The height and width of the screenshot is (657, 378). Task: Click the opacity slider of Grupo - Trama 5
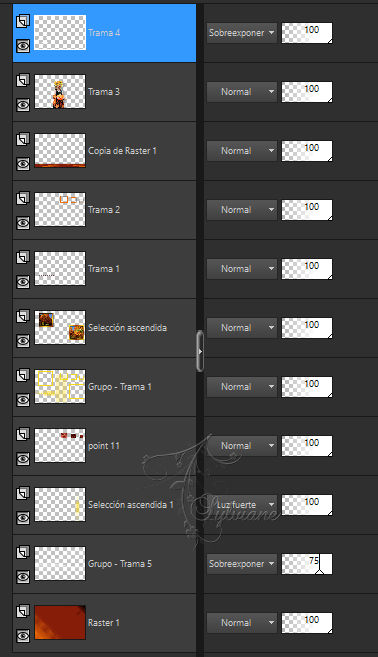[307, 564]
